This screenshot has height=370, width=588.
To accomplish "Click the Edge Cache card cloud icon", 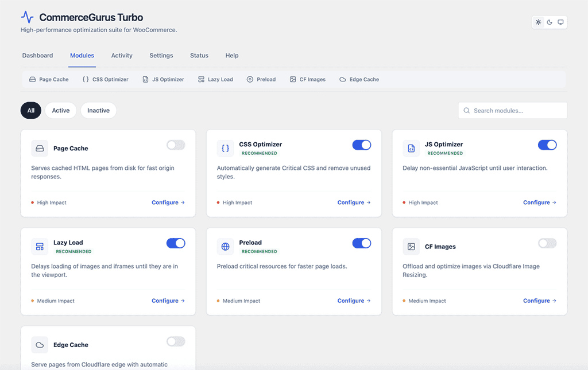I will point(40,345).
